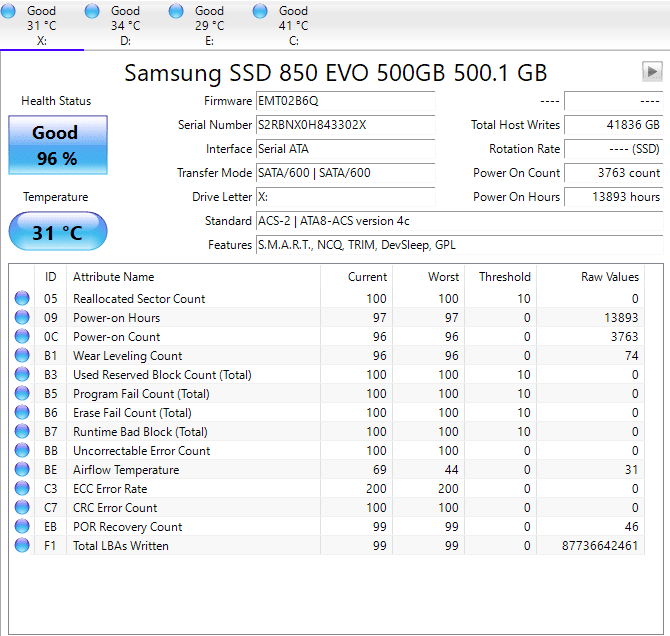The width and height of the screenshot is (670, 636).
Task: Click status icon for Power-on Count row
Action: pos(22,336)
